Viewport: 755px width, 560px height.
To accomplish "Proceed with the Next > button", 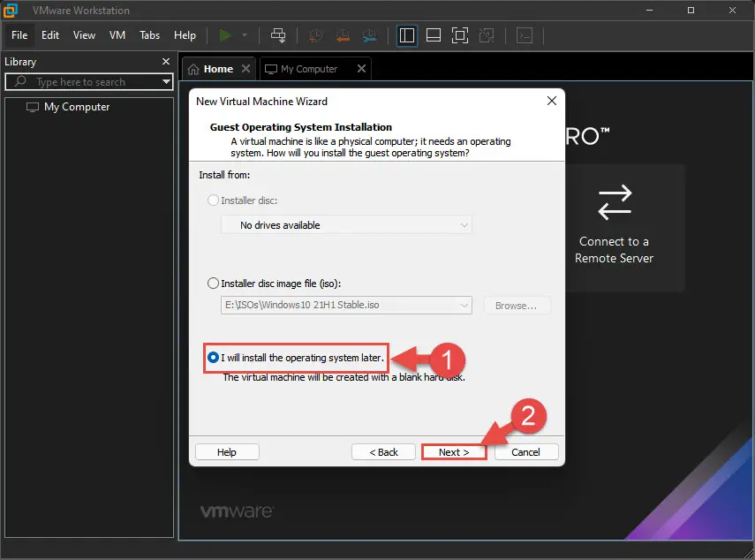I will tap(454, 452).
